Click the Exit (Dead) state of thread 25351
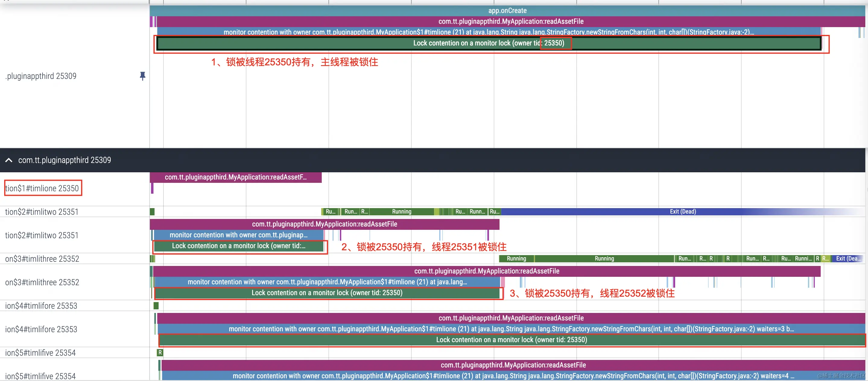This screenshot has width=868, height=381. point(683,212)
